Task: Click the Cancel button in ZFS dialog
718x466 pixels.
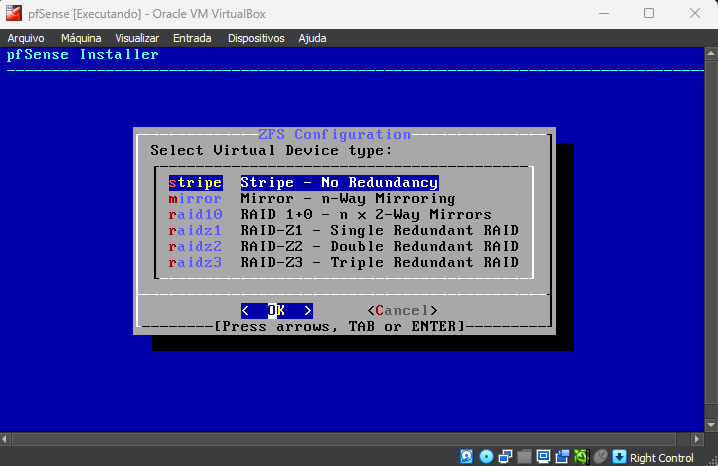Action: (402, 311)
